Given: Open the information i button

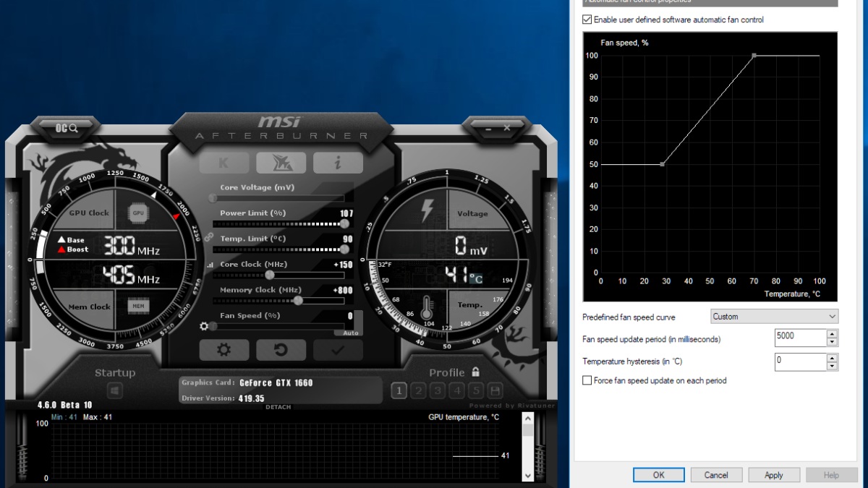Looking at the screenshot, I should point(338,163).
